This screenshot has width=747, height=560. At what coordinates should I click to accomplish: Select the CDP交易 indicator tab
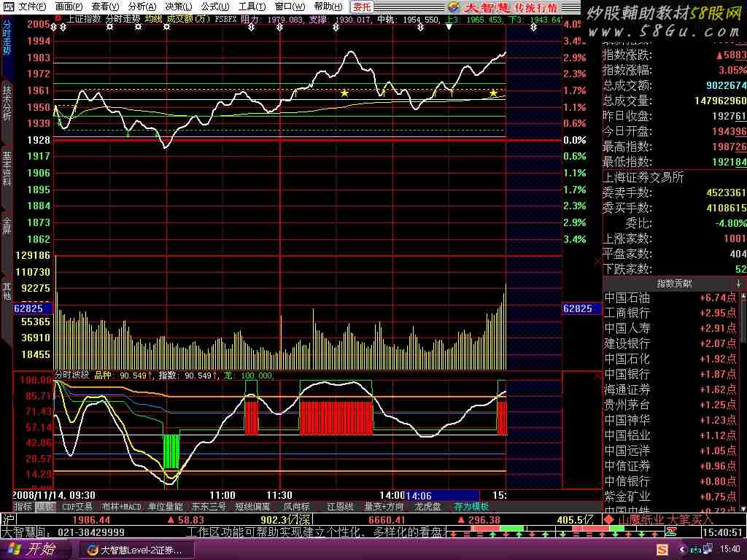coord(77,507)
